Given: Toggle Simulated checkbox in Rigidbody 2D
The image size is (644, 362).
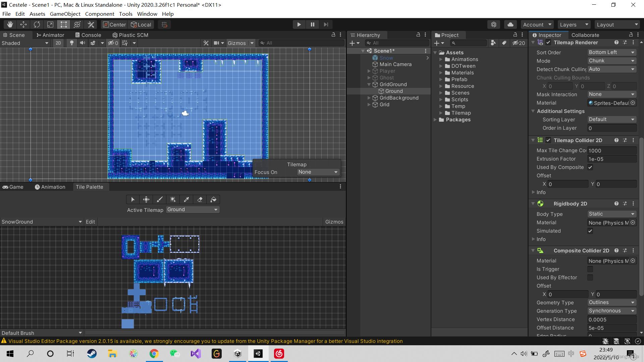Looking at the screenshot, I should (590, 231).
